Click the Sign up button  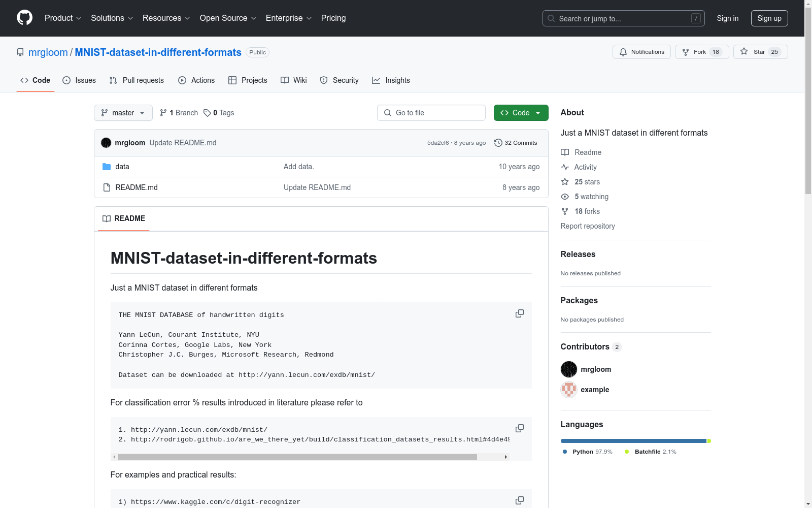coord(769,18)
